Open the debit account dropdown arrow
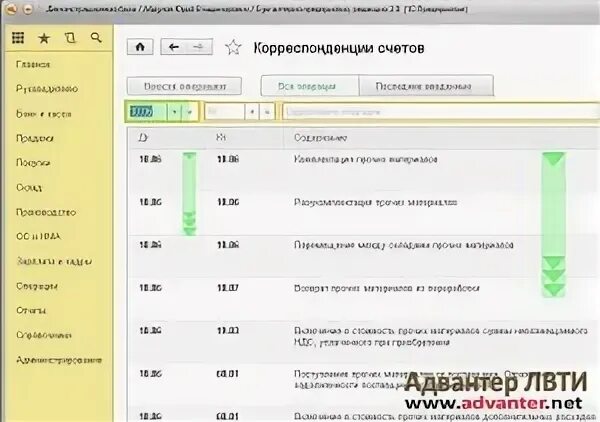The height and width of the screenshot is (422, 600). tap(174, 112)
